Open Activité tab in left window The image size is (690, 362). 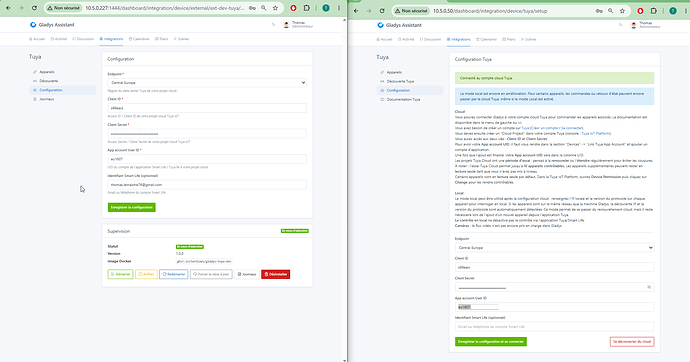coord(59,39)
